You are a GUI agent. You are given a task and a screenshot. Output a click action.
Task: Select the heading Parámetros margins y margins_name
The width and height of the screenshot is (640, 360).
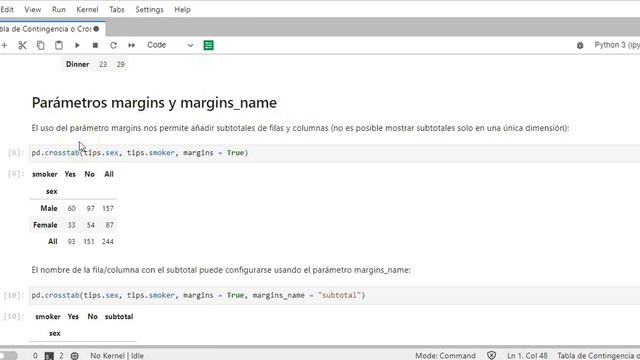[154, 103]
